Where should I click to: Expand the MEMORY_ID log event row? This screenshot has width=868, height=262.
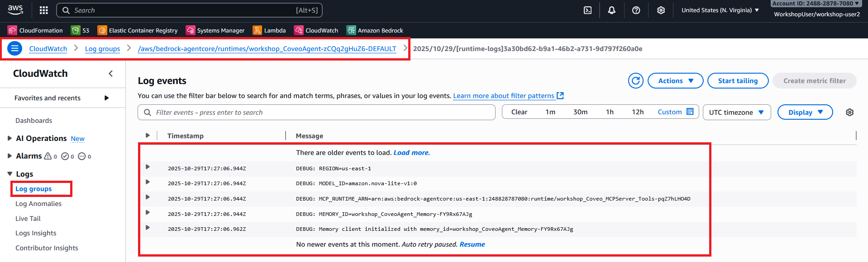pyautogui.click(x=148, y=213)
